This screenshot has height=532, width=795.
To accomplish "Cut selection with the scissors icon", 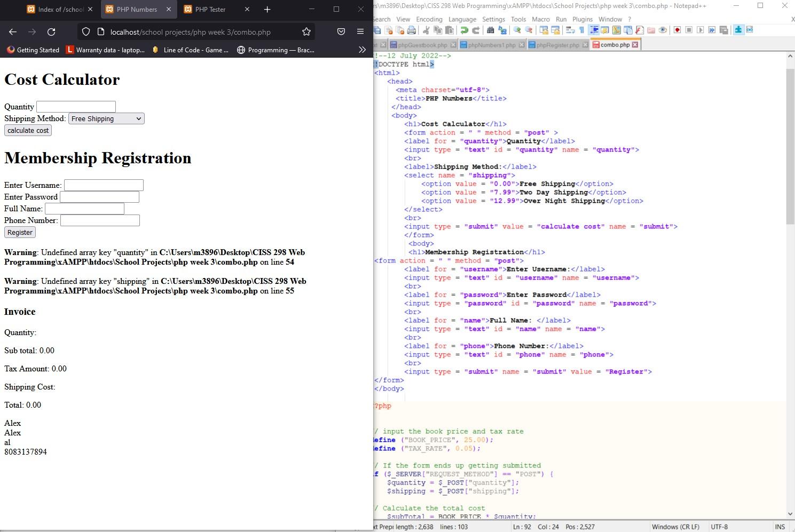I will coord(426,30).
